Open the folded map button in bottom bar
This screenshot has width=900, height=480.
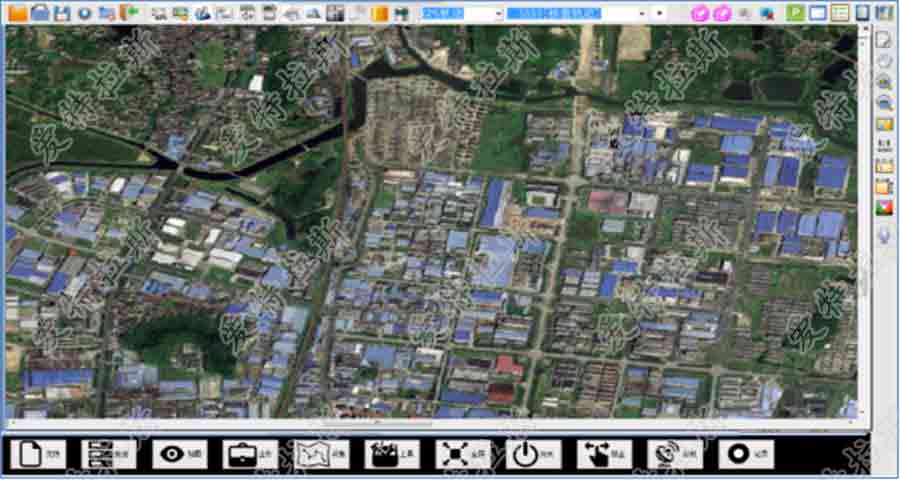coord(321,454)
